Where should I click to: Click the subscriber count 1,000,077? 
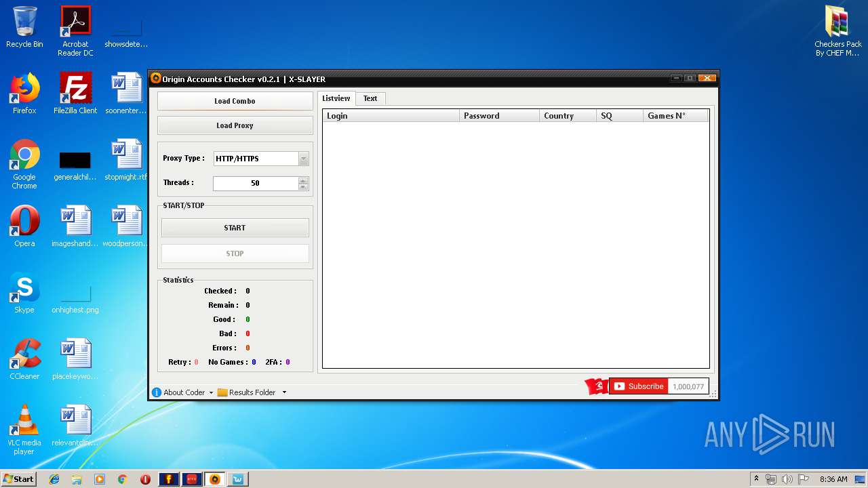(x=688, y=386)
